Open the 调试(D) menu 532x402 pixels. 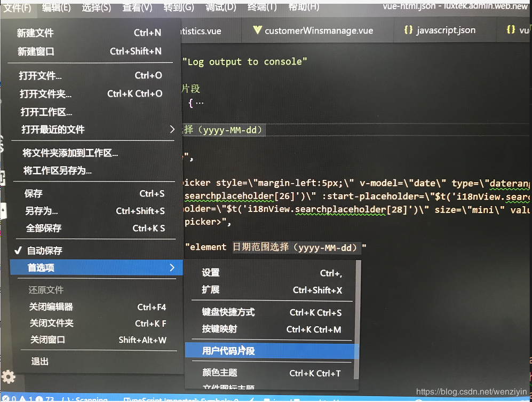221,7
